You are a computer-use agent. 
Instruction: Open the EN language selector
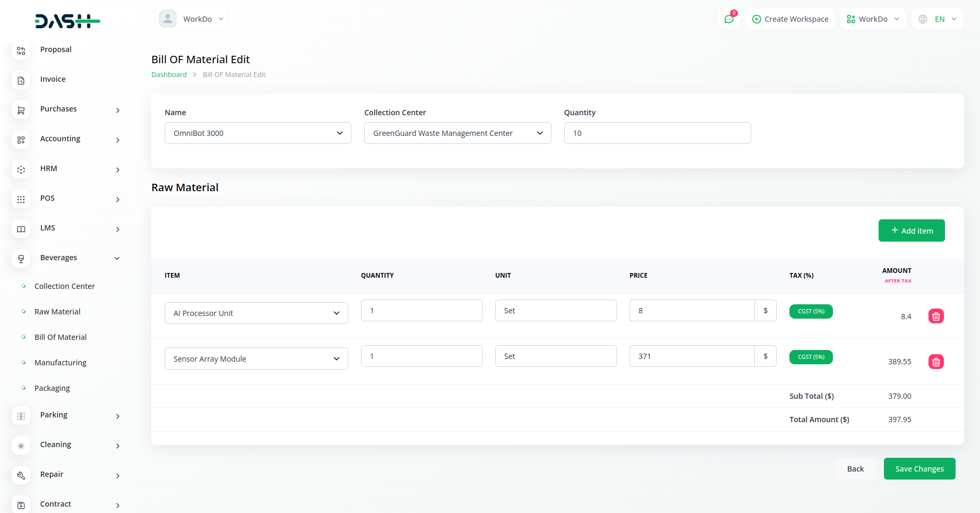(939, 19)
